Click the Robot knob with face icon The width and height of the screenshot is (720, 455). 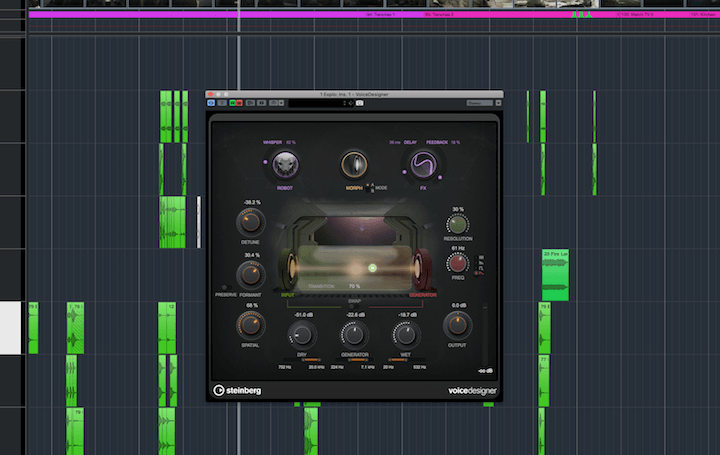click(x=285, y=165)
